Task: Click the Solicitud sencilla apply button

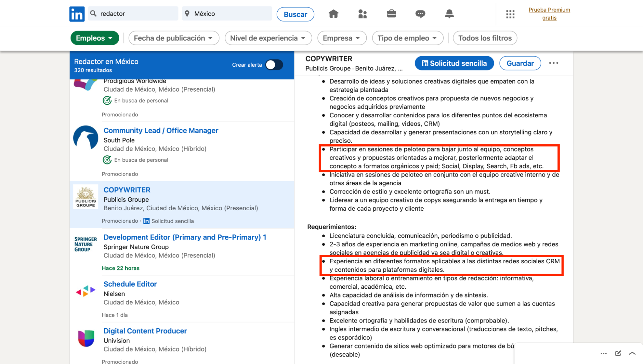Action: (454, 63)
